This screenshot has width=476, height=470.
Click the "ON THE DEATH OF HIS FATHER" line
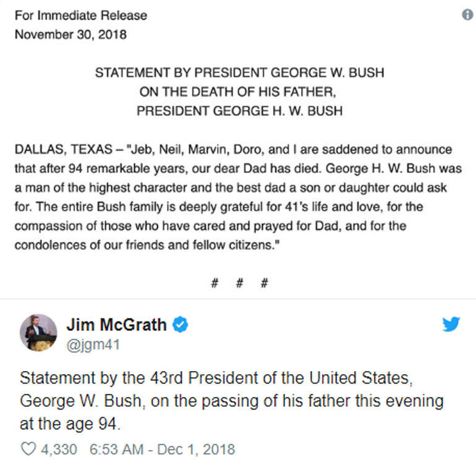[239, 92]
